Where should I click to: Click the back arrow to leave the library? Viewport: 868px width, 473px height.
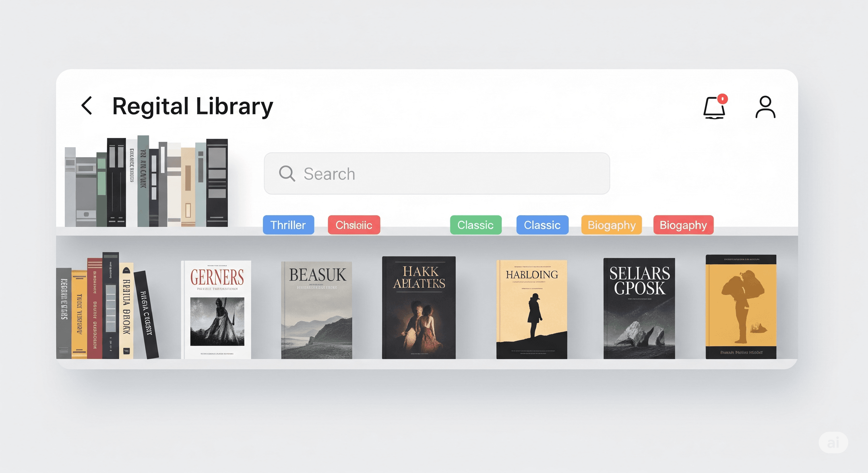[87, 105]
